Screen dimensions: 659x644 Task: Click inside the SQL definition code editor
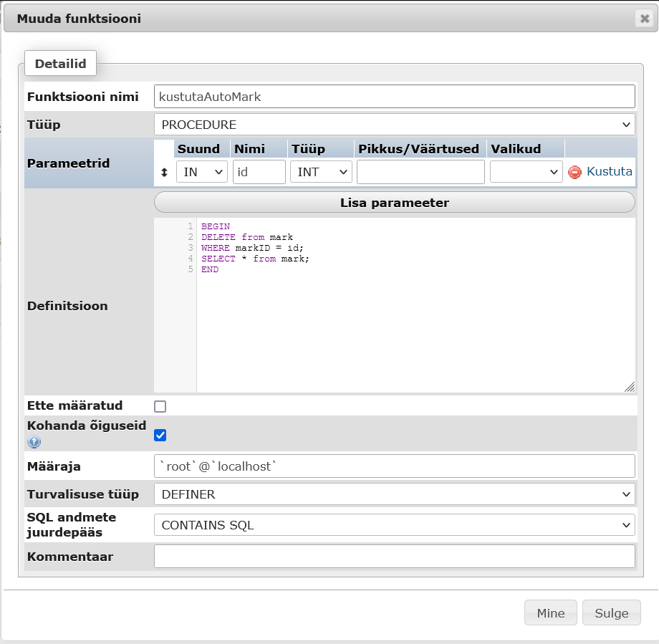coord(415,322)
